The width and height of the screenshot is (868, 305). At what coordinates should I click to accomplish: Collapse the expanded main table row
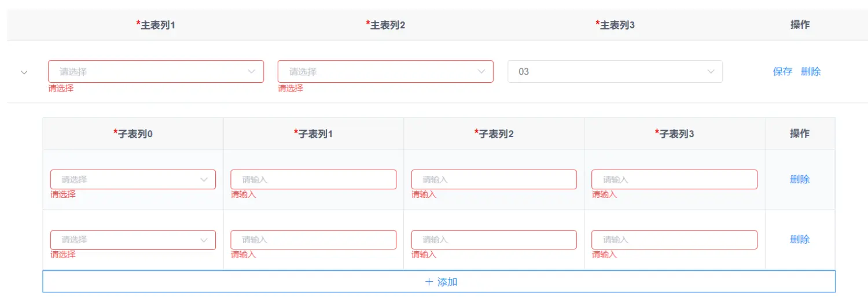pyautogui.click(x=24, y=72)
